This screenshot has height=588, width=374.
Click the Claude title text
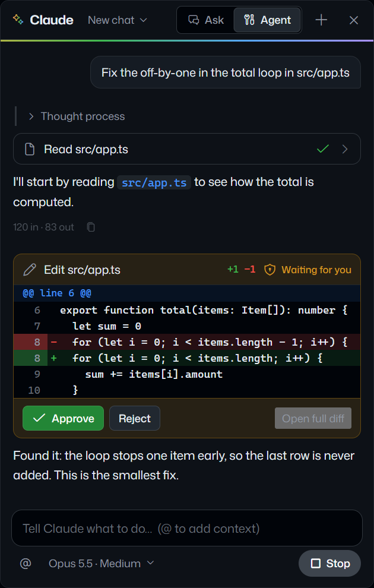pos(51,20)
